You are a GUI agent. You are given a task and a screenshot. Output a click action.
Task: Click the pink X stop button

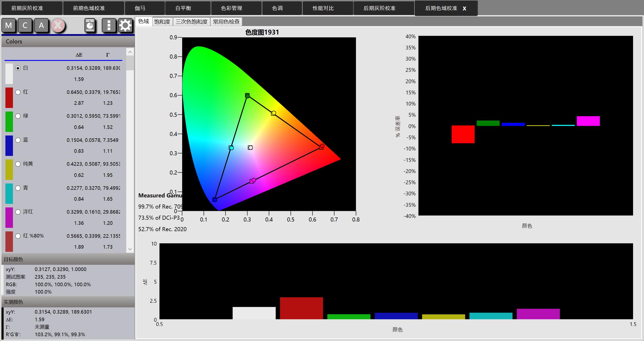tap(58, 25)
